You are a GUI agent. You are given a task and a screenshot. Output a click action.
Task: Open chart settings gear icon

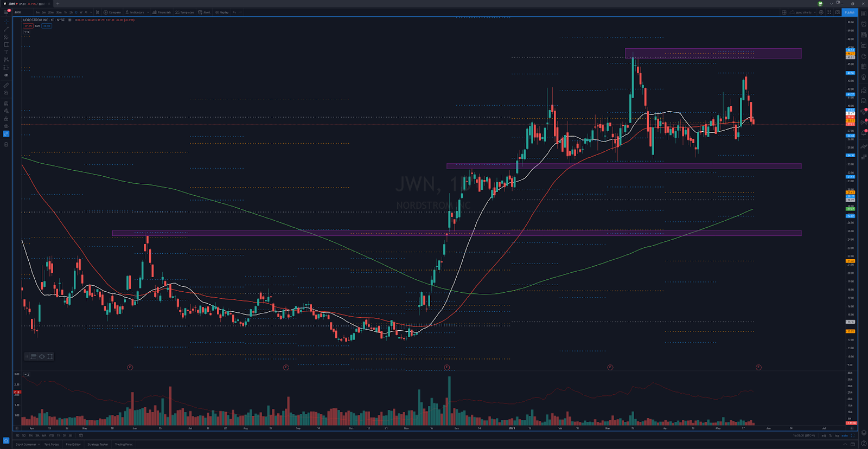(x=821, y=12)
